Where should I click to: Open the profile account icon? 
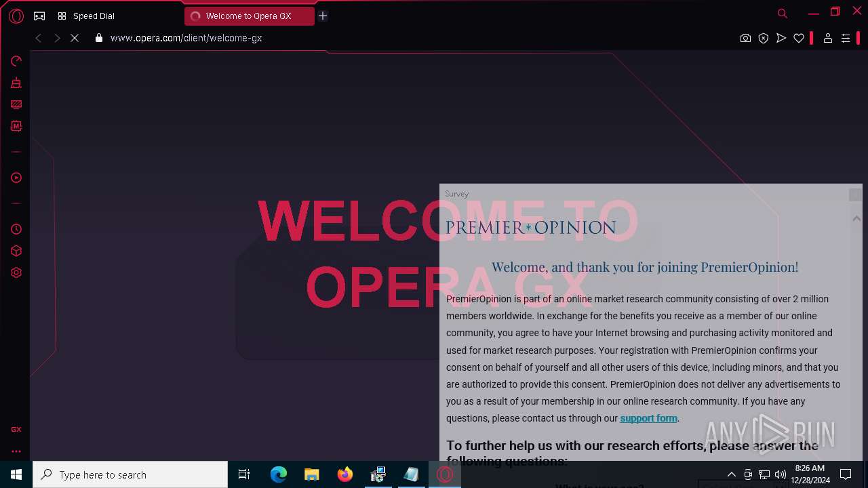[x=827, y=38]
